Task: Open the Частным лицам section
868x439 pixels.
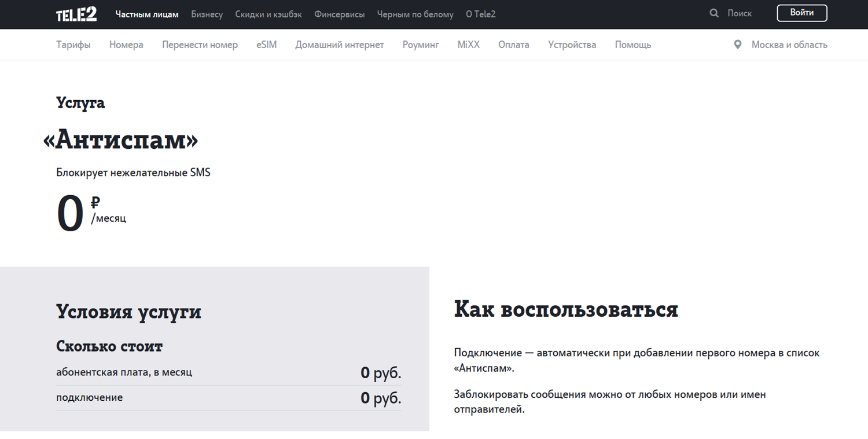Action: [147, 14]
